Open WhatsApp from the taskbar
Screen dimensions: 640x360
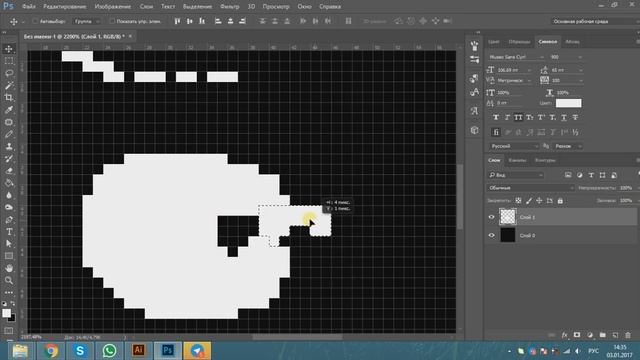(109, 351)
